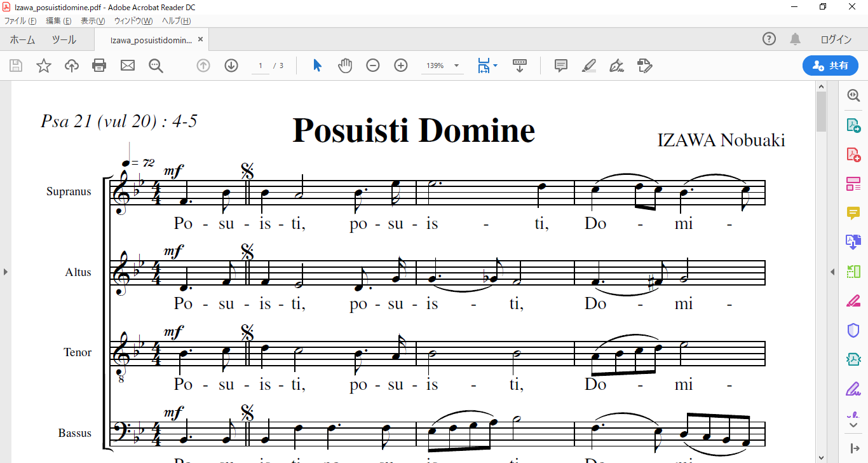Click the blue share button
This screenshot has height=463, width=868.
tap(831, 66)
